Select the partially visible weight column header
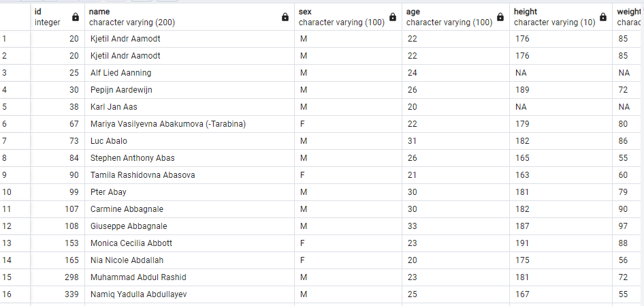Image resolution: width=644 pixels, height=306 pixels. click(629, 17)
